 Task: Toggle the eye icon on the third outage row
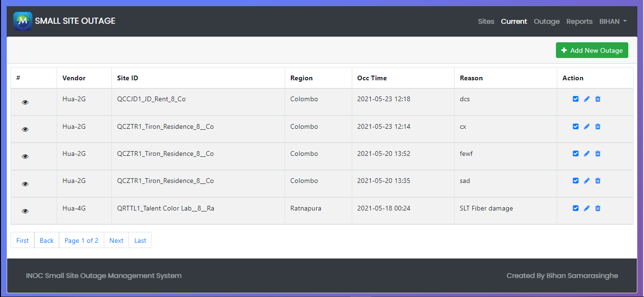pos(25,156)
